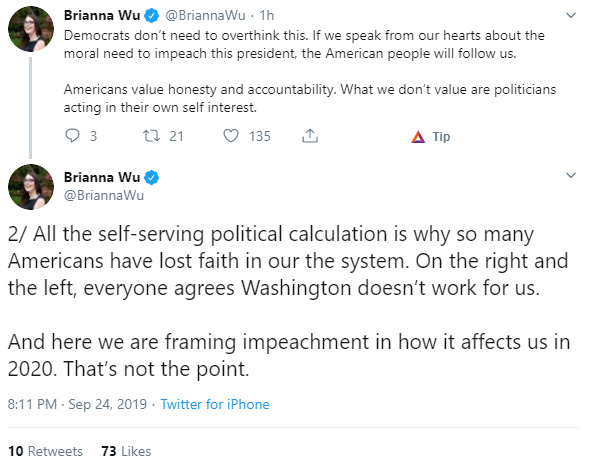Open the Twitter for iPhone link

click(215, 404)
